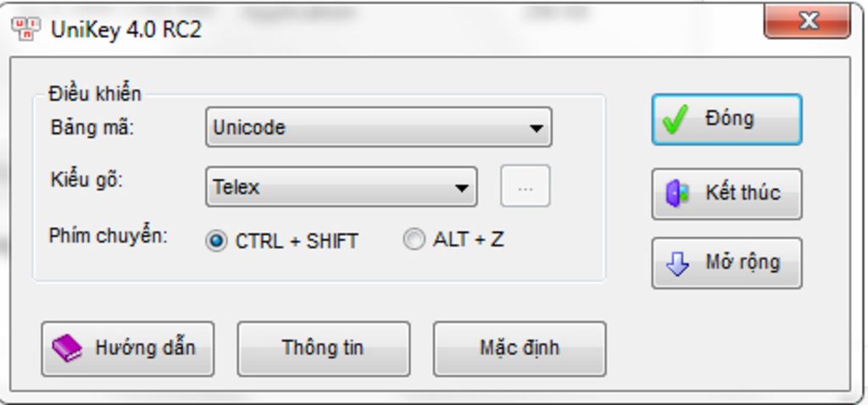Close the UniKey window with X
This screenshot has height=405, width=868.
pos(807,23)
